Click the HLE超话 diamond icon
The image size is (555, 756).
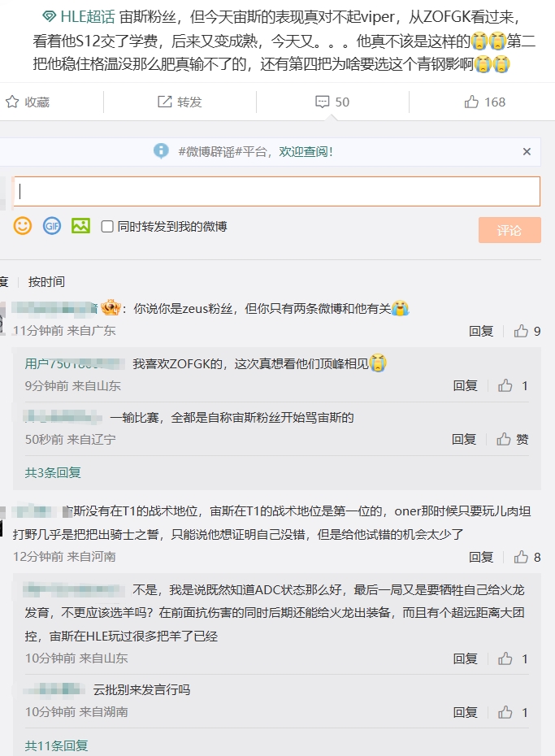pos(49,17)
